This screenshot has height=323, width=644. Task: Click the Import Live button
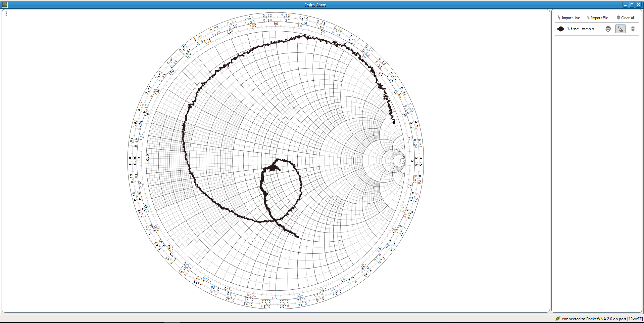[569, 18]
